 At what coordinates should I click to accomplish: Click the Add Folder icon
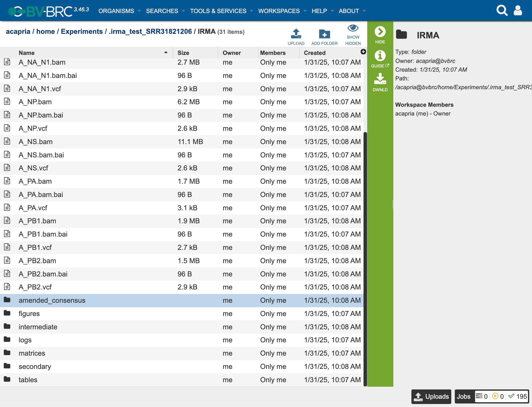tap(324, 34)
